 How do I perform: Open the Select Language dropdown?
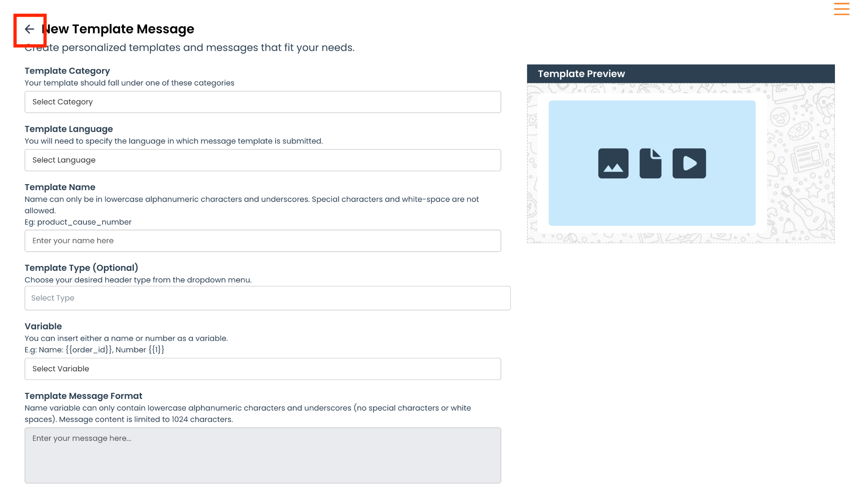[x=263, y=160]
